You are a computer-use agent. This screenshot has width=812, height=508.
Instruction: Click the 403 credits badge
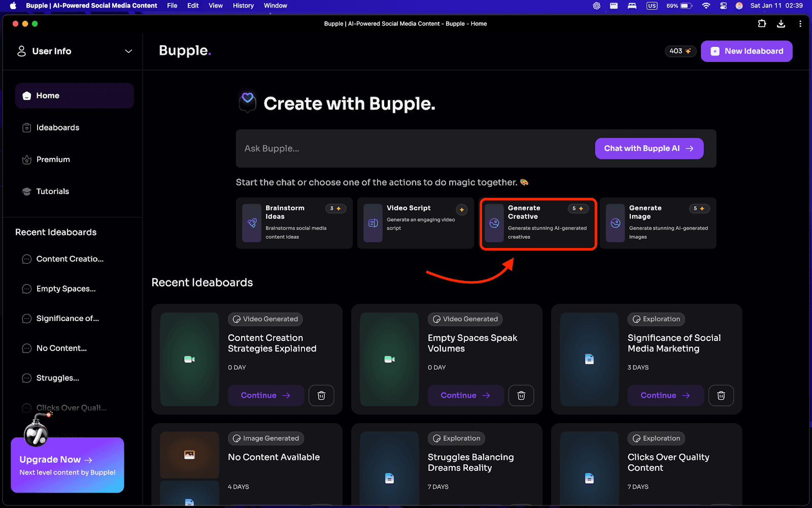pyautogui.click(x=680, y=51)
